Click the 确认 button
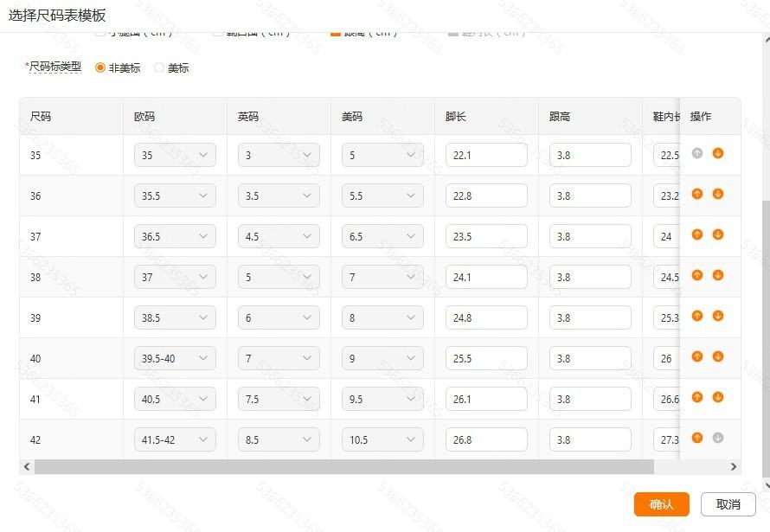 (662, 504)
